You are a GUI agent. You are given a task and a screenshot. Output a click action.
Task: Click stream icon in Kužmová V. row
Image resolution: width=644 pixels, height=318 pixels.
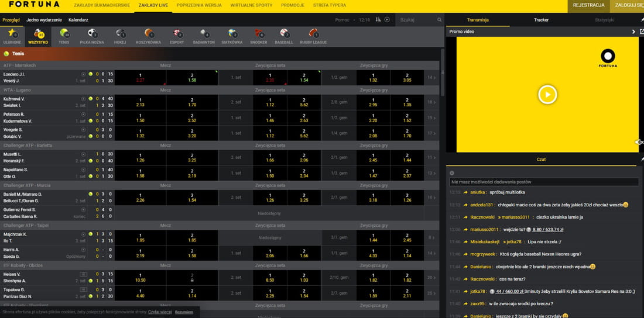83,99
